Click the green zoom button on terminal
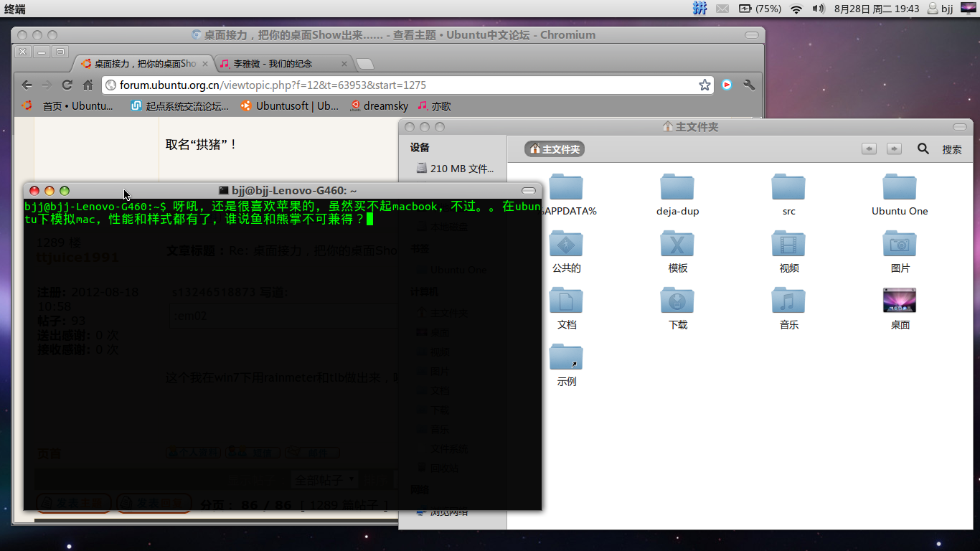Screen dimensions: 980x551 tap(65, 191)
